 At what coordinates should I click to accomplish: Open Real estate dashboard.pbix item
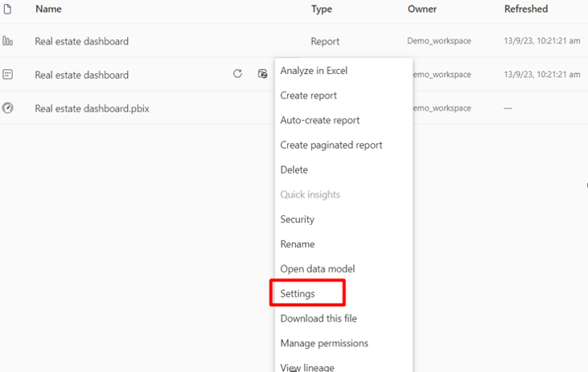pos(92,108)
